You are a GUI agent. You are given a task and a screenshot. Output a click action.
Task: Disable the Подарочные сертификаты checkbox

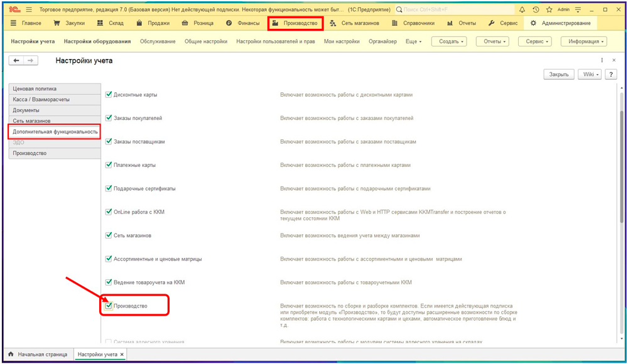pos(109,188)
